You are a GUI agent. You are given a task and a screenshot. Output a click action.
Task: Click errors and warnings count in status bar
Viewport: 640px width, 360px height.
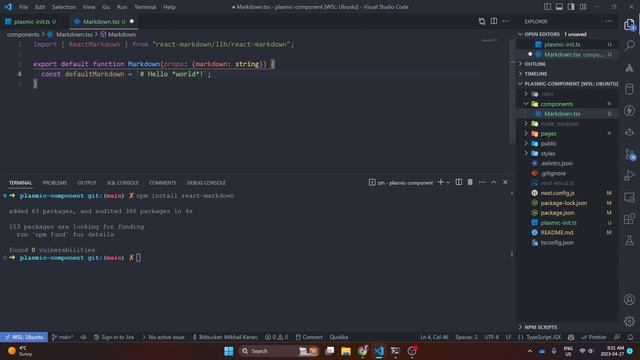click(x=276, y=337)
